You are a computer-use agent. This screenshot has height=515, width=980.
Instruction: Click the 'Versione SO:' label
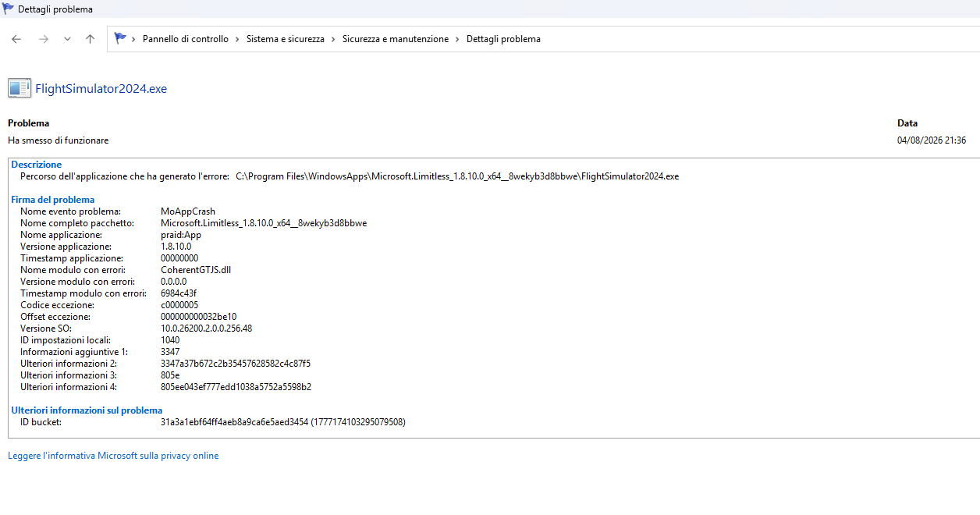tap(46, 329)
